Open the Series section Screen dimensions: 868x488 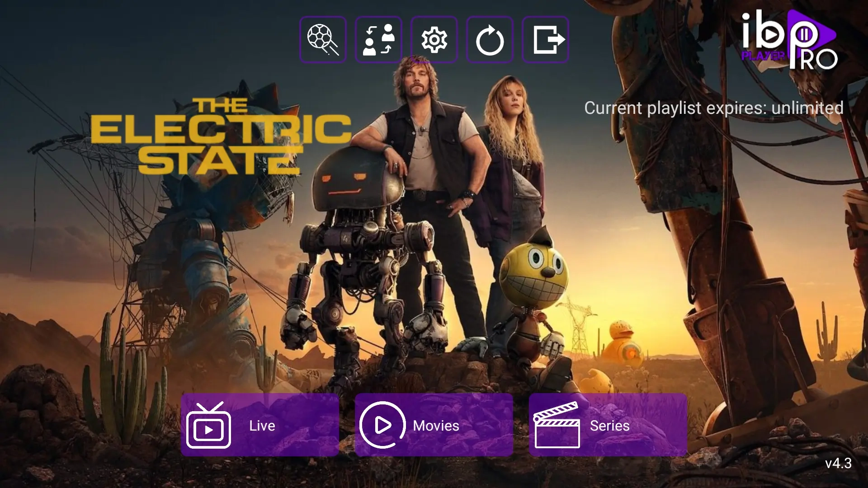pos(608,425)
